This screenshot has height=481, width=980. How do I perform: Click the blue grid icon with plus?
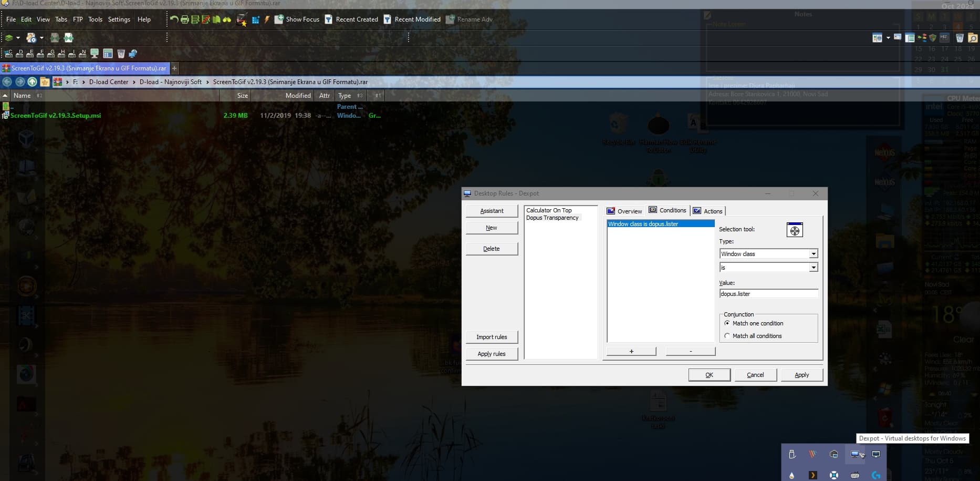(x=256, y=20)
